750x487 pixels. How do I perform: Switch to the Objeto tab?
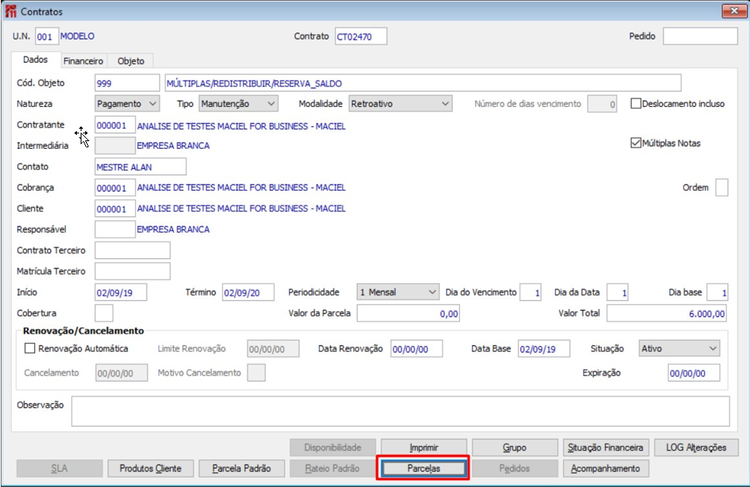click(131, 61)
